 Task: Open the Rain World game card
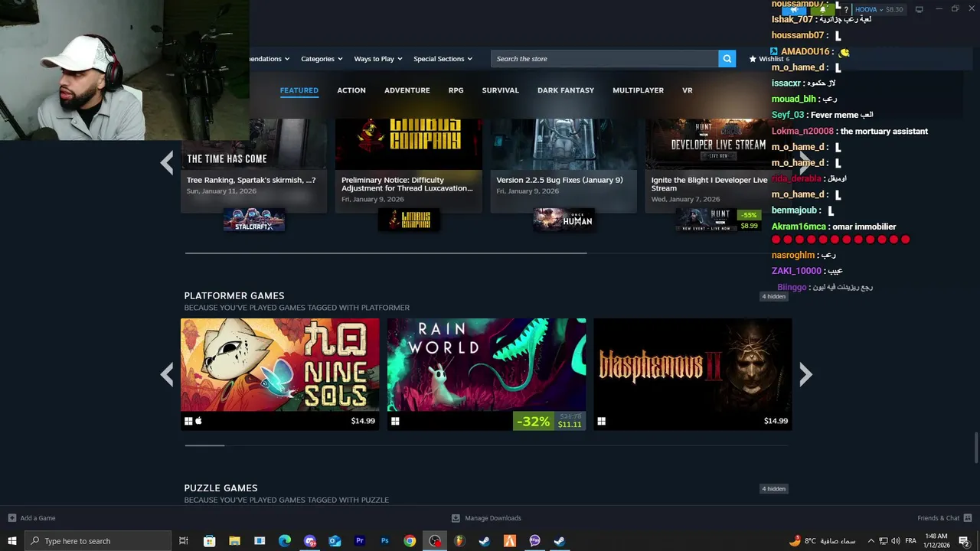pyautogui.click(x=486, y=374)
